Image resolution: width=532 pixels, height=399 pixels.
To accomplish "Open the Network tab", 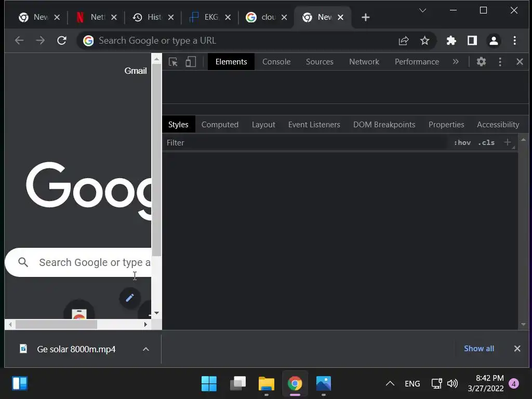I will (x=364, y=62).
